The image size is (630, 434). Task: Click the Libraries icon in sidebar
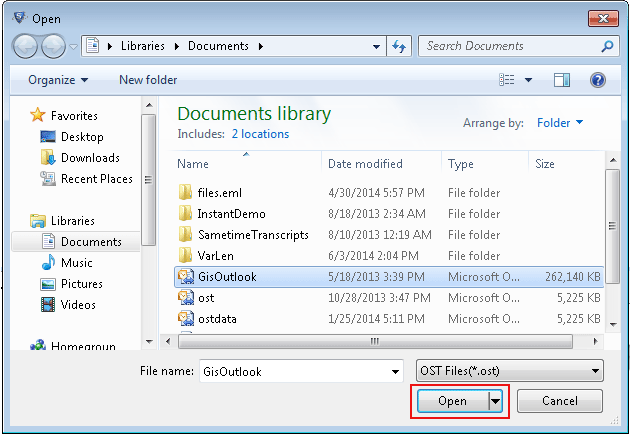tap(38, 221)
